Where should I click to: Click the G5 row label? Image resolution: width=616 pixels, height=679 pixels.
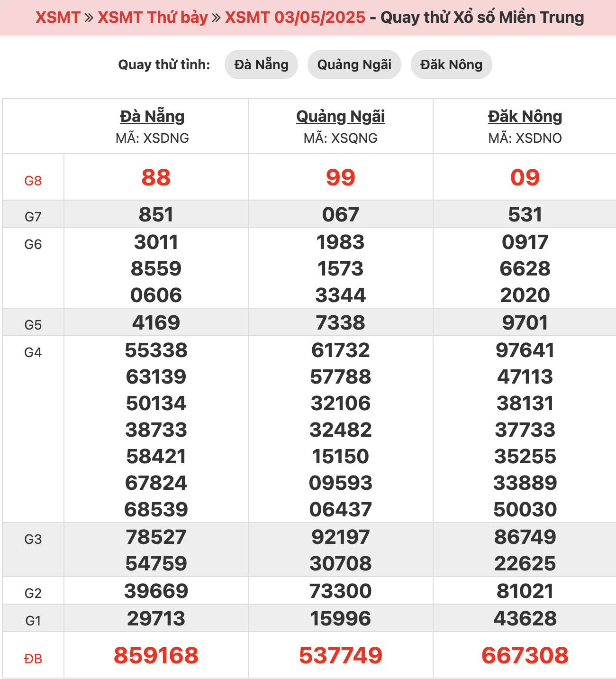[x=33, y=325]
